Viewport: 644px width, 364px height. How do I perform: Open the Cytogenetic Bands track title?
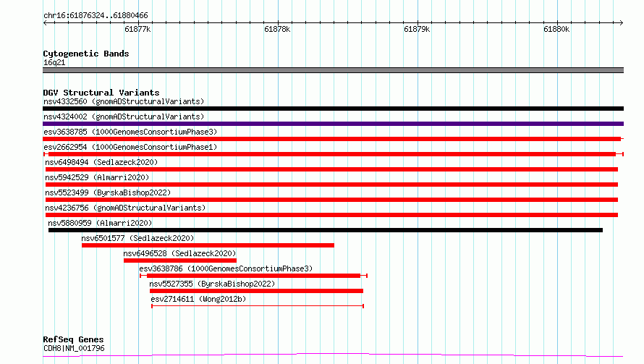tap(86, 54)
